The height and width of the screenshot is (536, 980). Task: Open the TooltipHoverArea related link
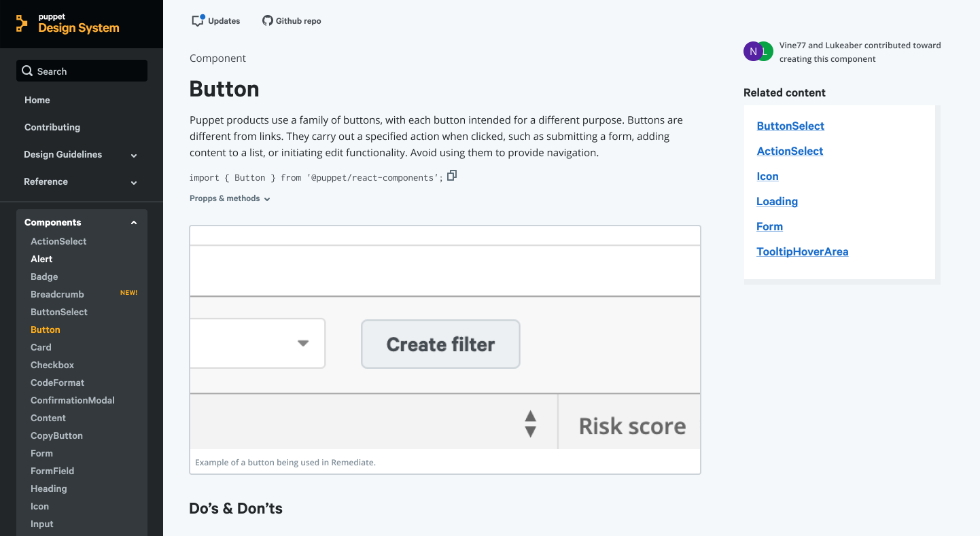click(802, 251)
